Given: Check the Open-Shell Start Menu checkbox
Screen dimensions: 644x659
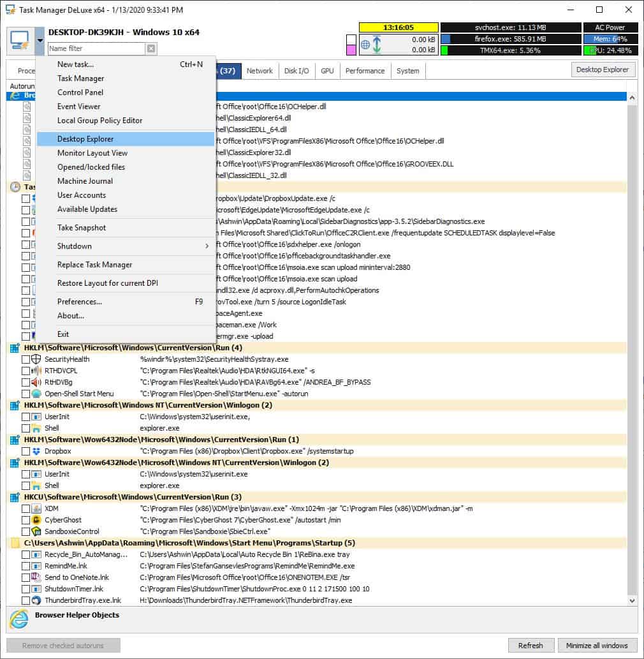Looking at the screenshot, I should tap(26, 394).
